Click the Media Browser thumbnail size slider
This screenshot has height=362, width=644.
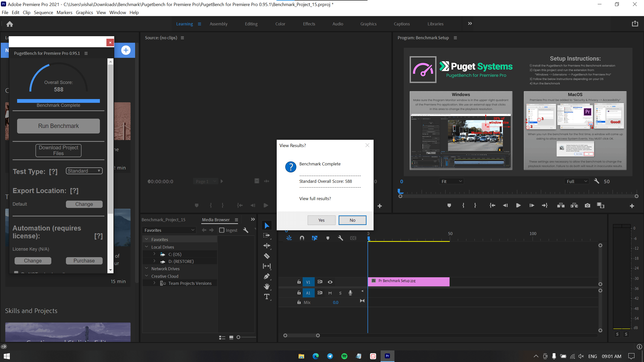[x=239, y=337]
